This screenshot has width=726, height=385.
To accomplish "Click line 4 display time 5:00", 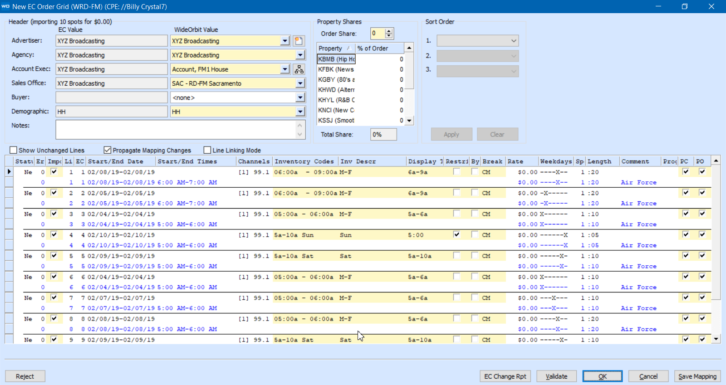I will tap(416, 235).
